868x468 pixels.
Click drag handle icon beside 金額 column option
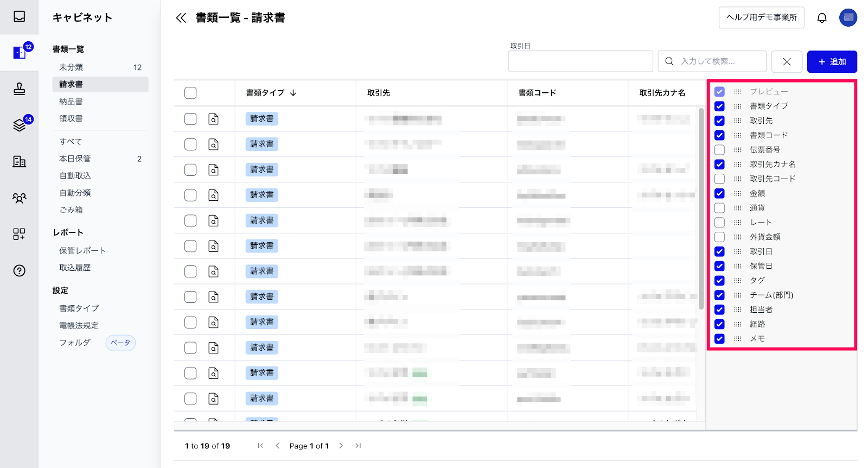[737, 193]
